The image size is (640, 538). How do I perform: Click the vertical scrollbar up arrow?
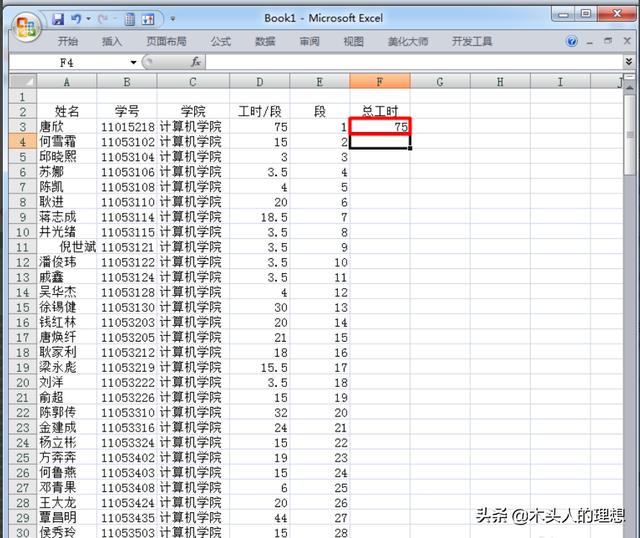630,88
